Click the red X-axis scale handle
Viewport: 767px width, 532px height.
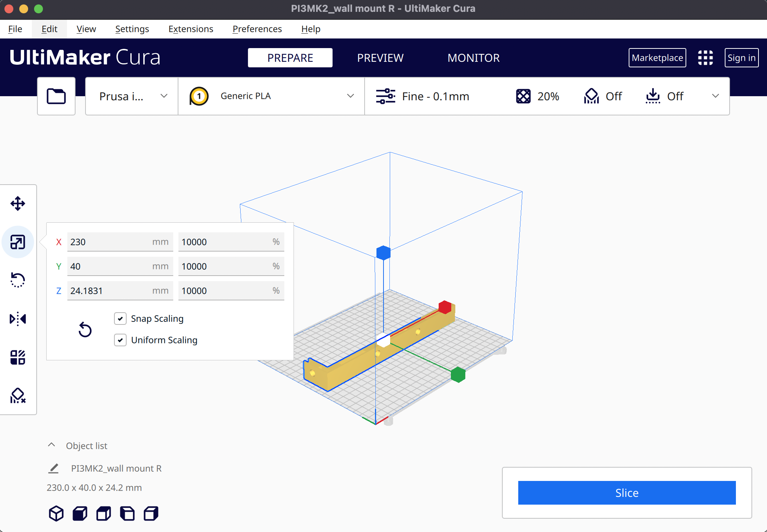point(445,307)
